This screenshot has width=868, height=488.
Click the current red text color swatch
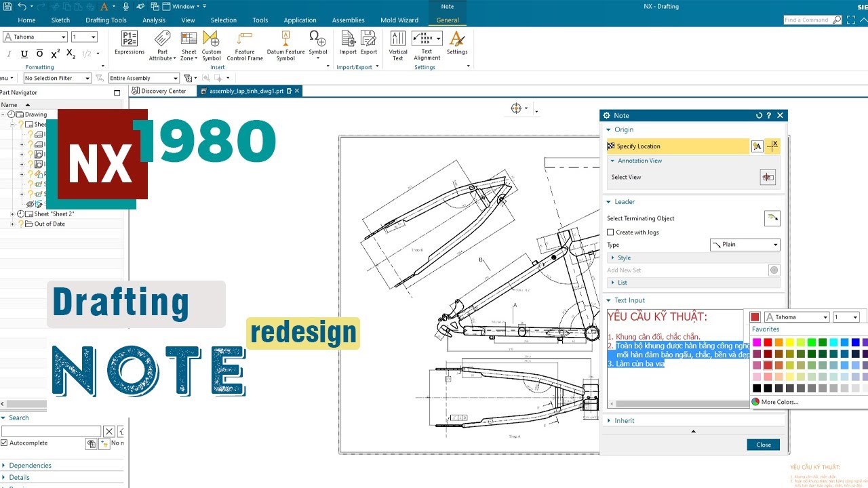755,317
